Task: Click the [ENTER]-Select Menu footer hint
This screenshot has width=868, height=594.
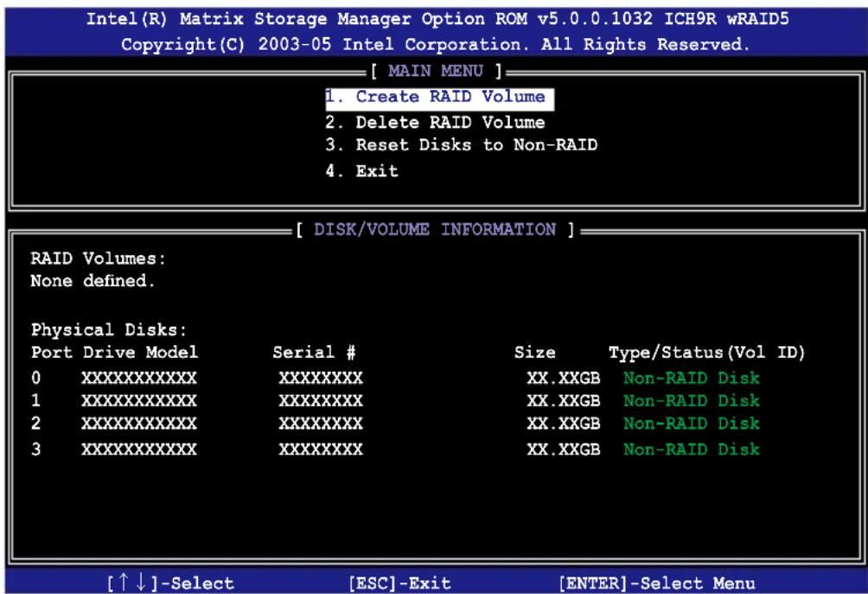Action: (x=656, y=583)
